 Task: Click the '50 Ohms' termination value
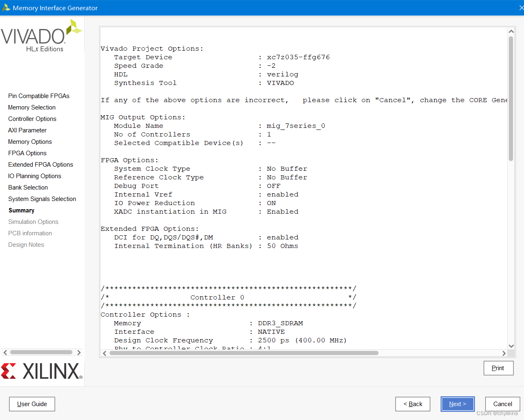[x=282, y=246]
